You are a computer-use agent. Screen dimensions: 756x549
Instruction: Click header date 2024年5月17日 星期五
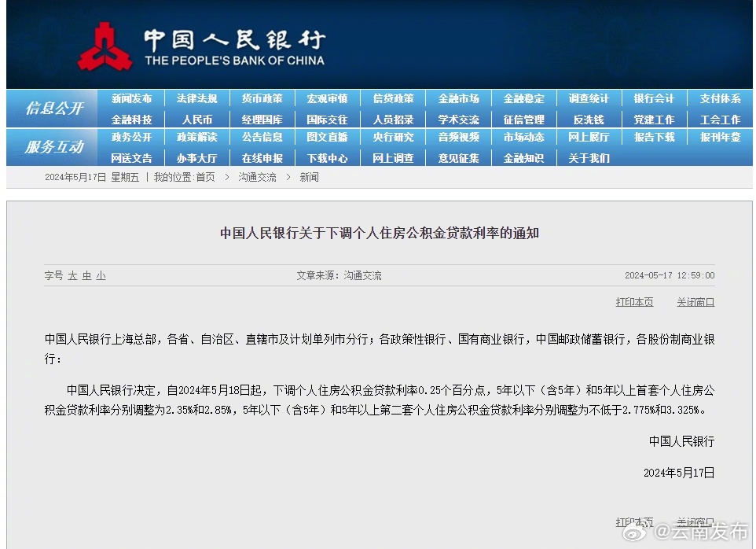92,177
